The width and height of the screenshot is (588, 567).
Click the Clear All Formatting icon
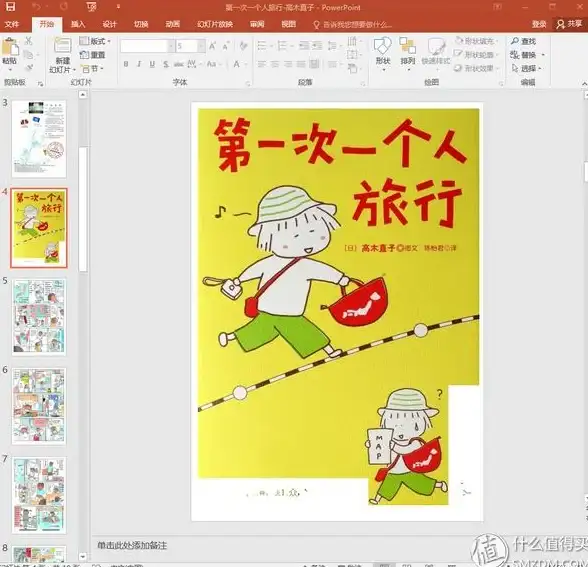(x=244, y=46)
